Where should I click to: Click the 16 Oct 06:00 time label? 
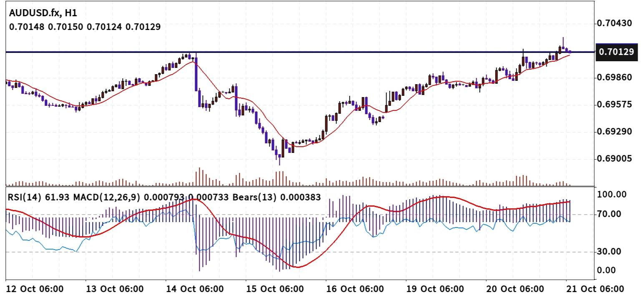coord(355,289)
